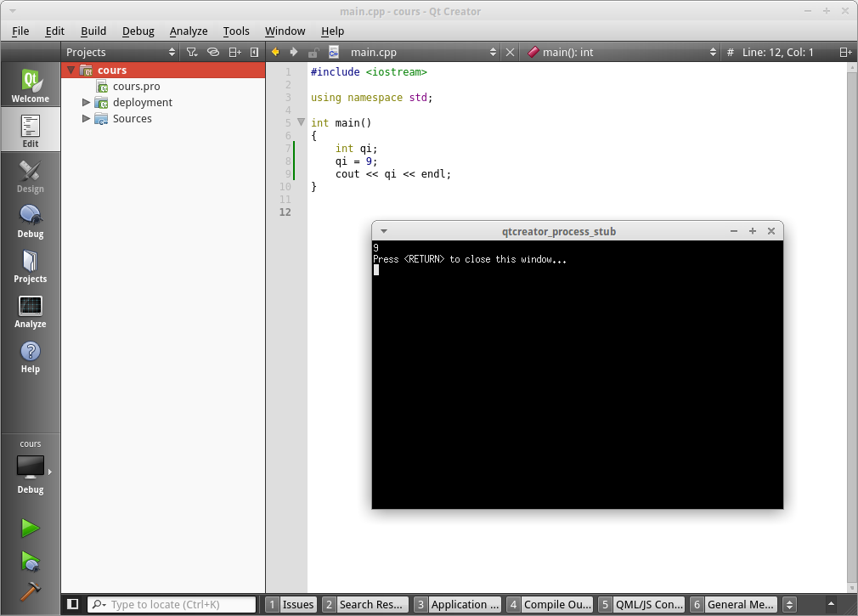Screen dimensions: 858x616
Task: Click the main.cpp file type icon
Action: click(333, 52)
